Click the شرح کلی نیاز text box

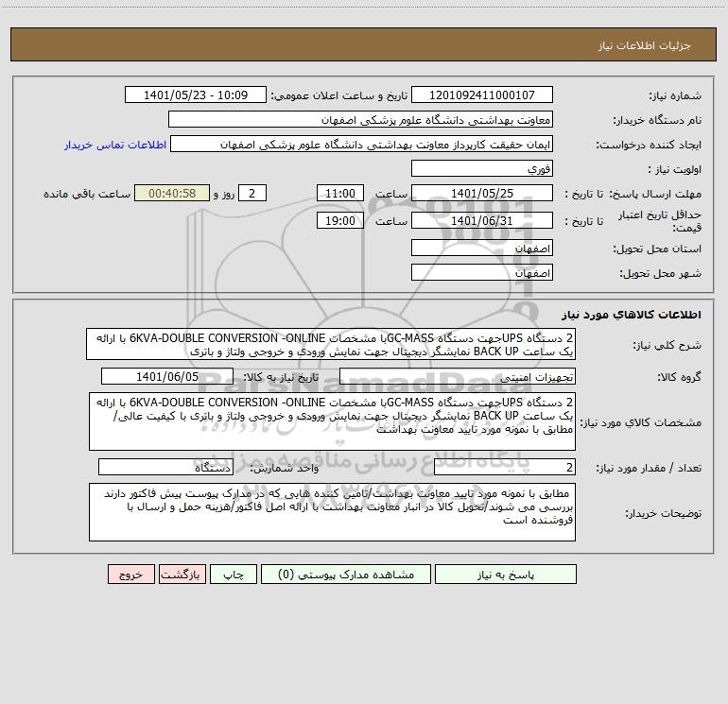click(x=331, y=344)
